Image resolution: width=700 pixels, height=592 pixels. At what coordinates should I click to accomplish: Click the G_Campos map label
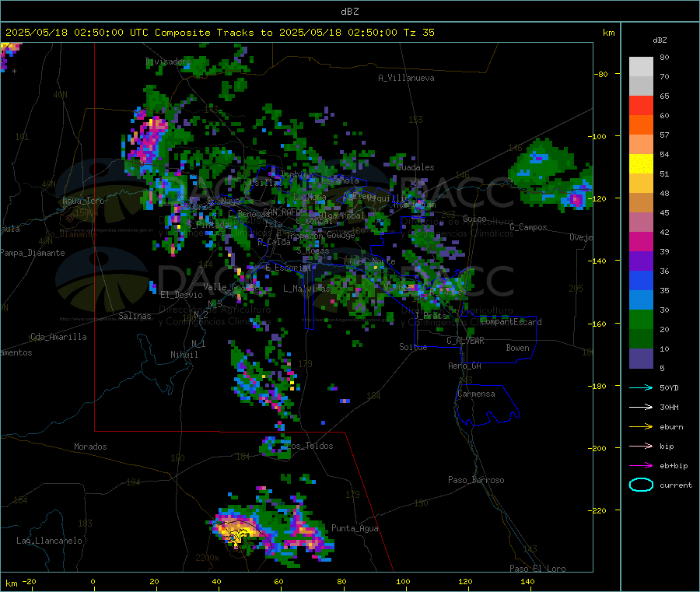pos(528,227)
